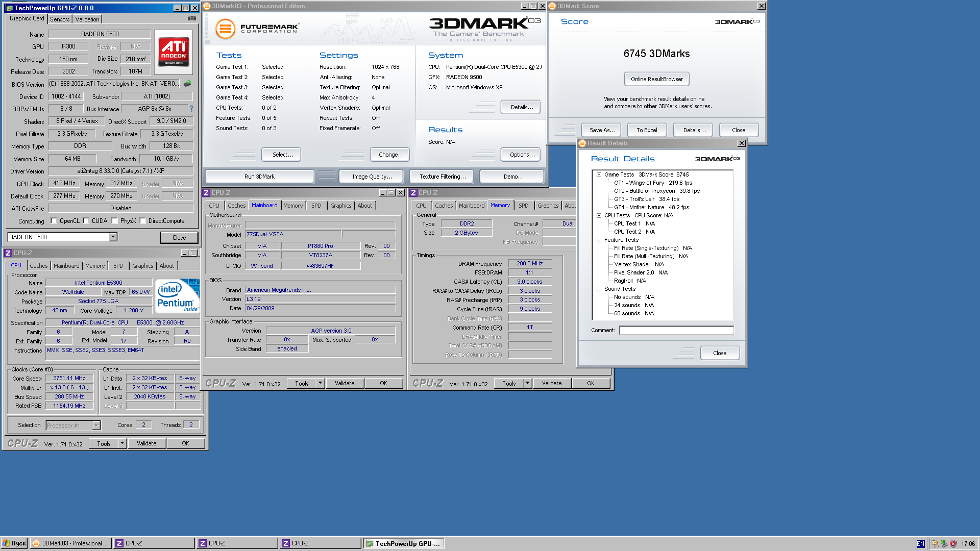This screenshot has height=551, width=980.
Task: Collapse the Game Tests tree node
Action: coord(599,174)
